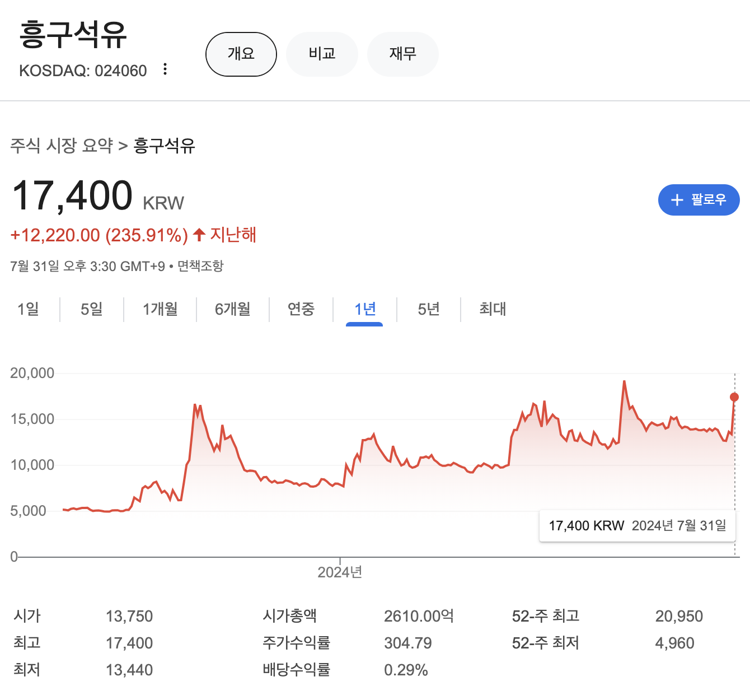
Task: Click the 지난해 period label
Action: (233, 235)
